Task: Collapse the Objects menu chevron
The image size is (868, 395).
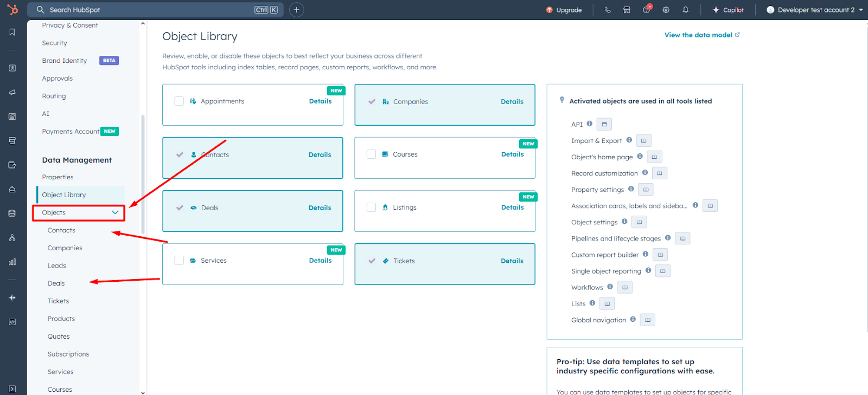Action: point(115,212)
